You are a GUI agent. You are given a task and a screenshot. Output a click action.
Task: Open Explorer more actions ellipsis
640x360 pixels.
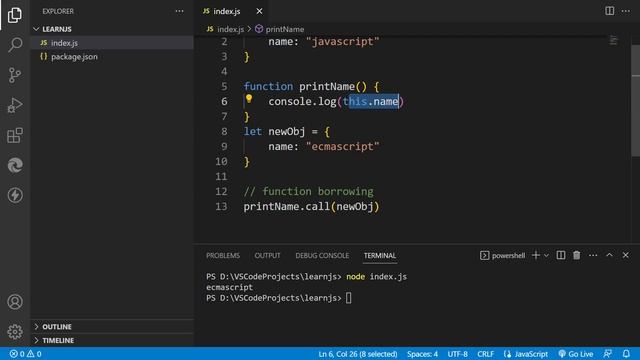point(179,11)
